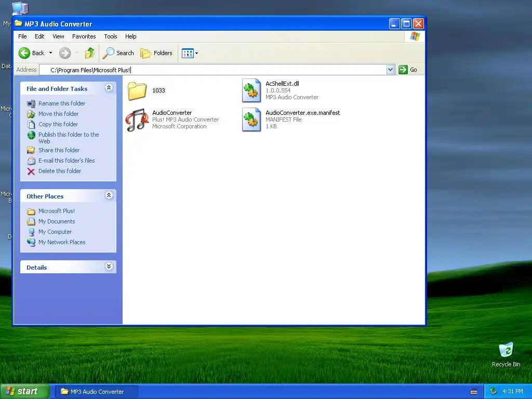Click the My Computer sidebar icon
Viewport: 532px width, 399px height.
coord(31,232)
